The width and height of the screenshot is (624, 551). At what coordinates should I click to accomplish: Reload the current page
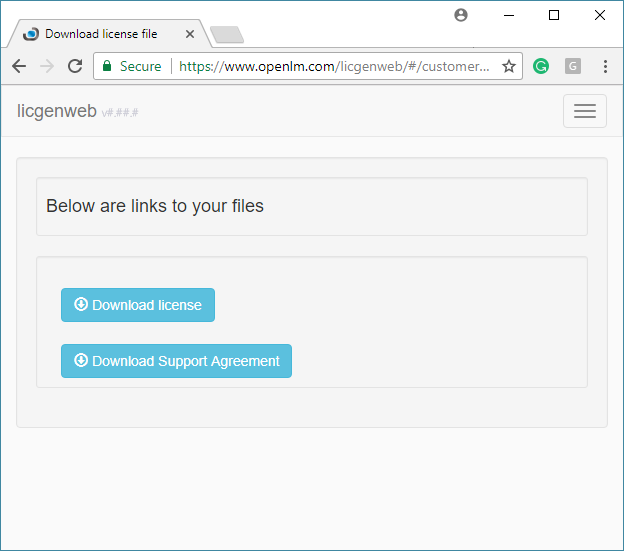click(x=74, y=66)
